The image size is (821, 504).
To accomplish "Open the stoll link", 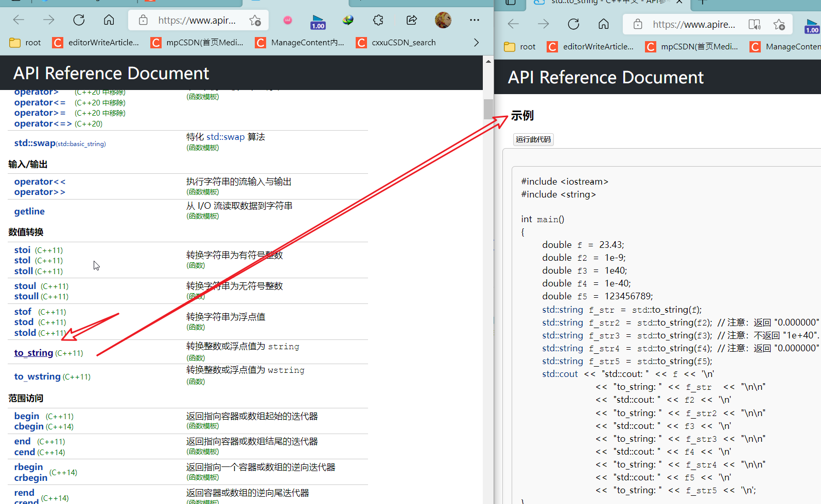I will point(23,271).
